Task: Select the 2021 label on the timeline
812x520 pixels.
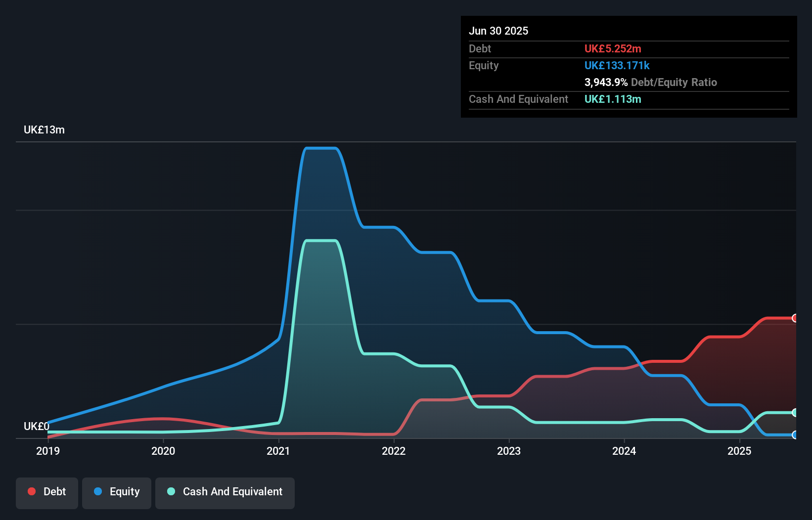Action: click(x=278, y=451)
